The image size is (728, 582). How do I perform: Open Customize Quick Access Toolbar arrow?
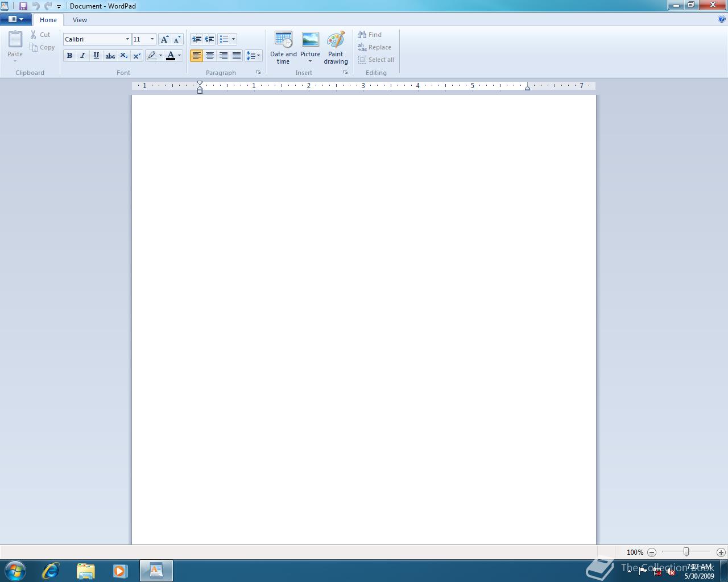pyautogui.click(x=59, y=6)
